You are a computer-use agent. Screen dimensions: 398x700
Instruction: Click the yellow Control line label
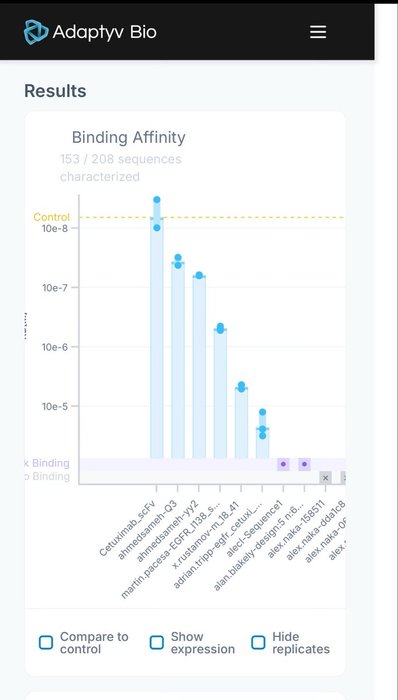point(52,217)
